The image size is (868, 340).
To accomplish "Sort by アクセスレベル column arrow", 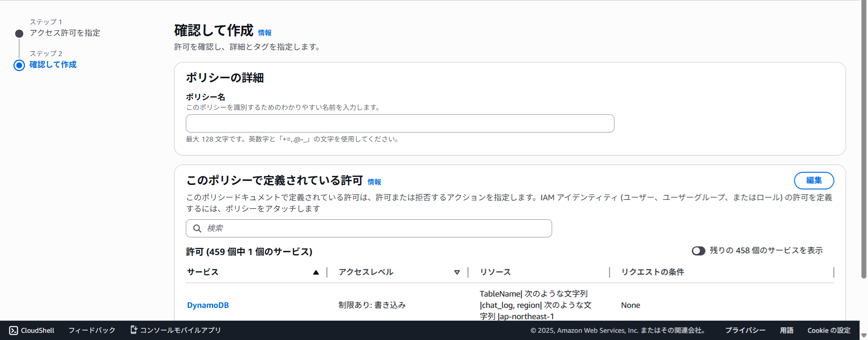I will (457, 272).
